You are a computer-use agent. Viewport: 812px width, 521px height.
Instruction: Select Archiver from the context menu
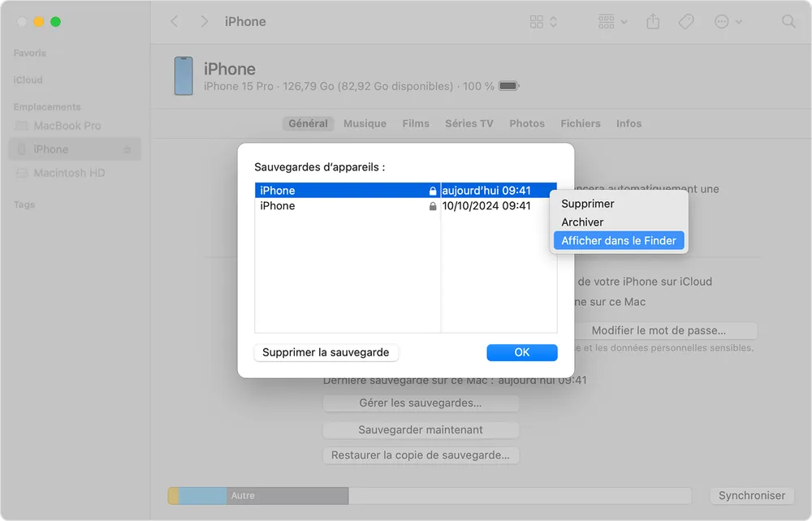(x=582, y=222)
